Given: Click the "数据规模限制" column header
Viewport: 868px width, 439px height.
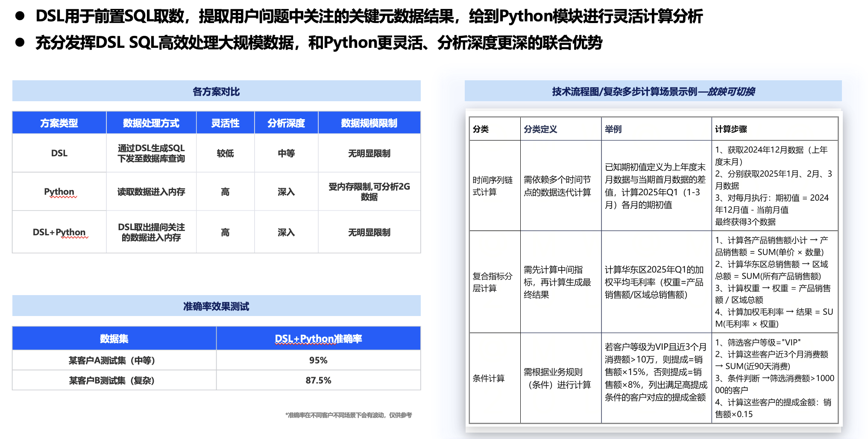Looking at the screenshot, I should [369, 123].
